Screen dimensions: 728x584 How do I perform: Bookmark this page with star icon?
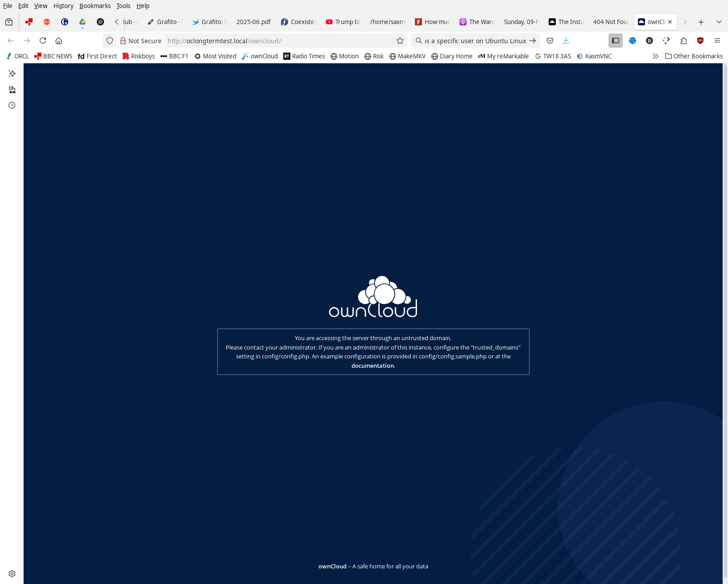[x=400, y=41]
